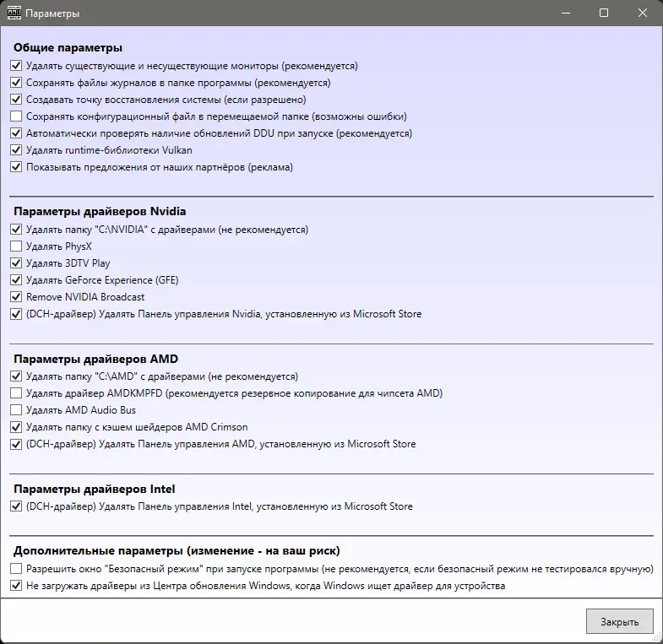Uncheck Intel Control Panel Microsoft Store removal
This screenshot has width=663, height=644.
pos(16,506)
